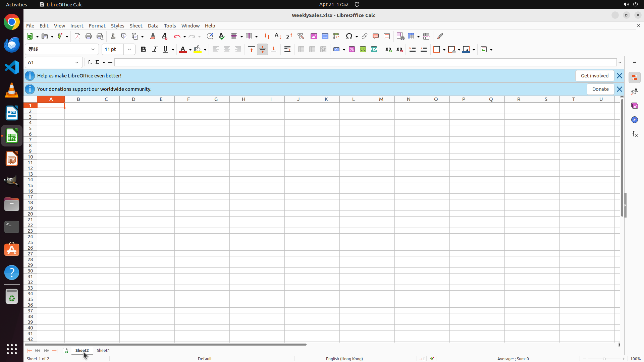Image resolution: width=644 pixels, height=362 pixels.
Task: Click the Export as PDF icon
Action: click(x=77, y=36)
